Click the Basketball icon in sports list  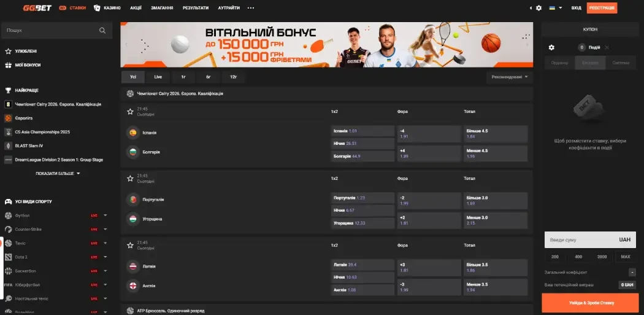(9, 271)
